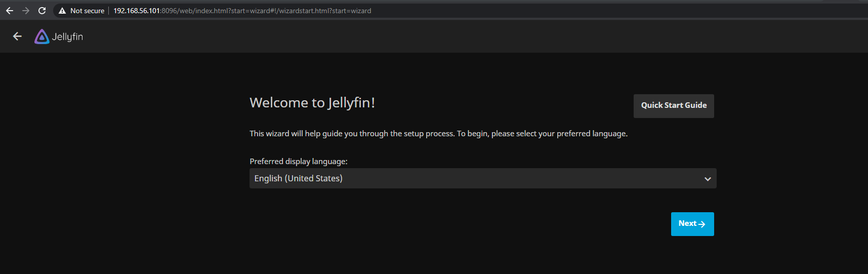Click the Not secure warning icon
Screen dimensions: 868x274
tap(62, 11)
